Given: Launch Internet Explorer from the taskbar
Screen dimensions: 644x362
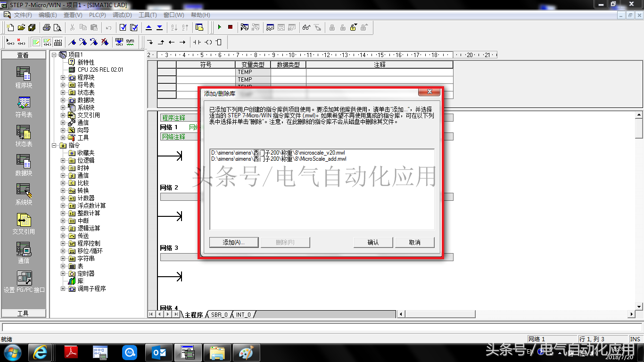Looking at the screenshot, I should coord(40,352).
